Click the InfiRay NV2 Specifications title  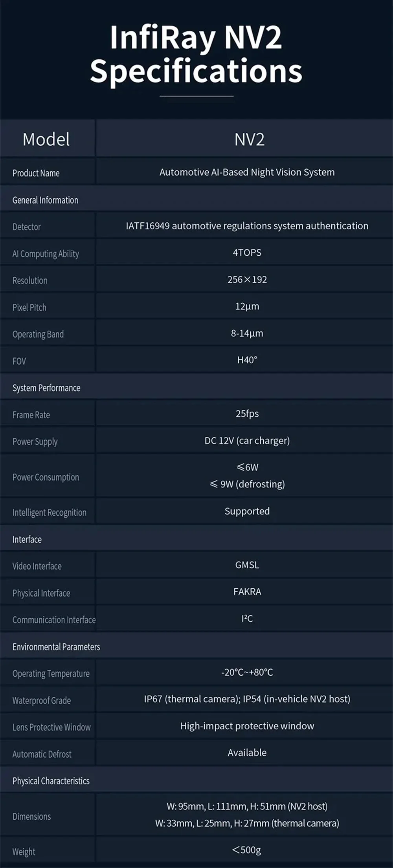tap(196, 54)
